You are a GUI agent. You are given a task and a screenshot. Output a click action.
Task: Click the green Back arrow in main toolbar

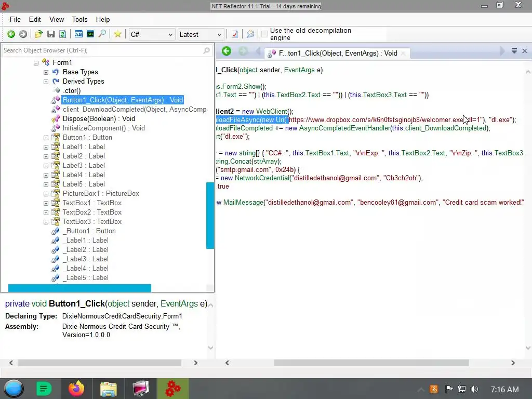(x=11, y=34)
